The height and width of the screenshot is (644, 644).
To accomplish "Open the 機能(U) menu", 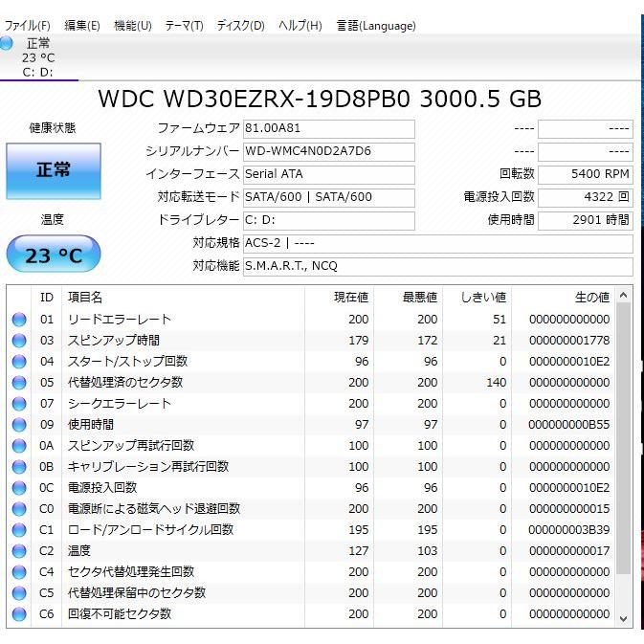I will 132,26.
